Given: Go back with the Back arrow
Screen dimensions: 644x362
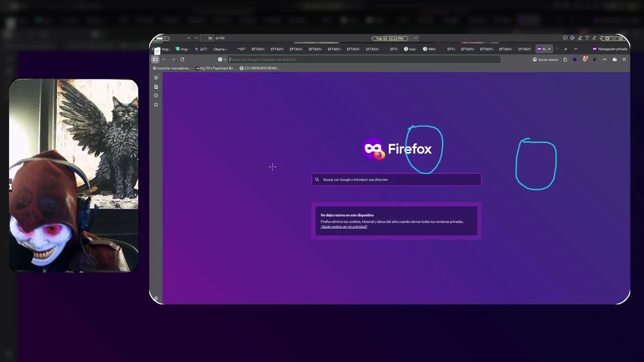Looking at the screenshot, I should 164,59.
